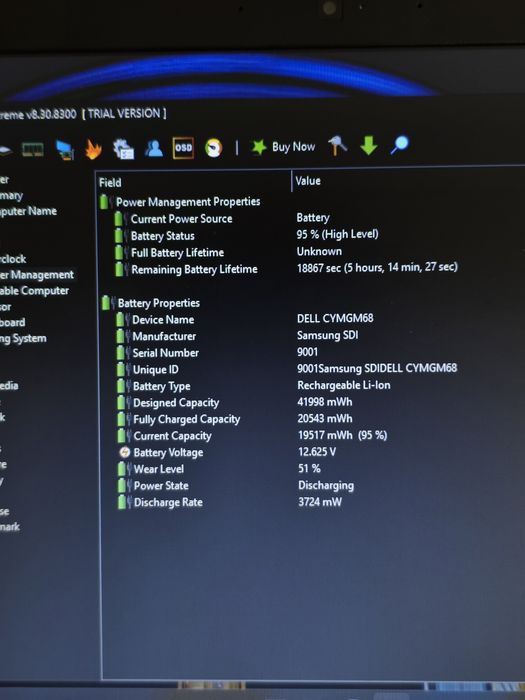Select the Battery Voltage field label
525x700 pixels.
(x=168, y=452)
